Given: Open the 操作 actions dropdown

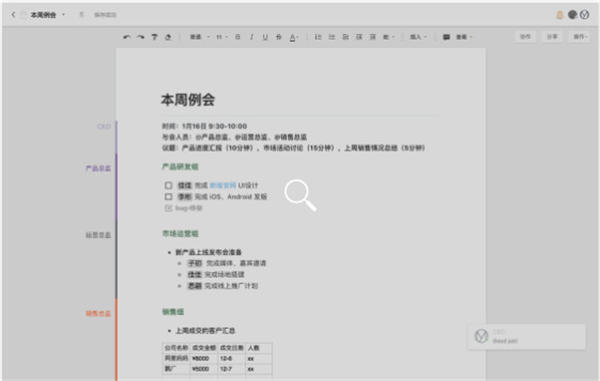Looking at the screenshot, I should (x=580, y=36).
